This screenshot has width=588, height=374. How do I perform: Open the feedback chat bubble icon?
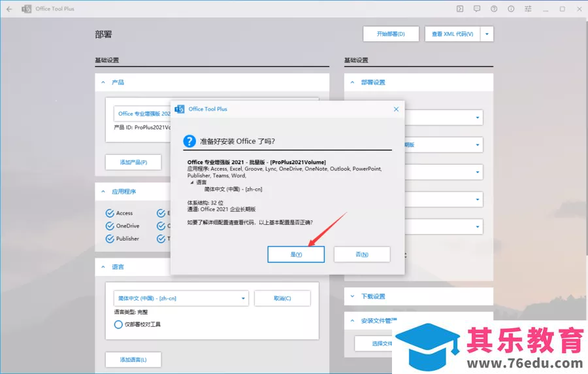tap(477, 8)
